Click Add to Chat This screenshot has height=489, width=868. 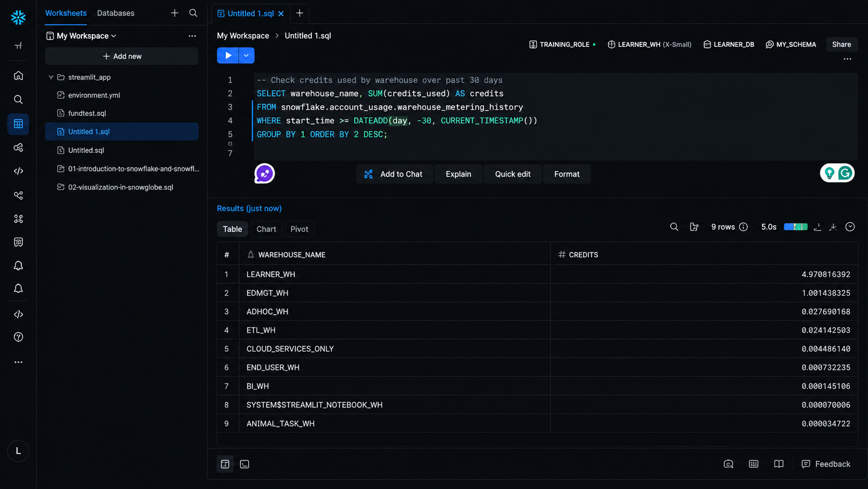pos(395,174)
